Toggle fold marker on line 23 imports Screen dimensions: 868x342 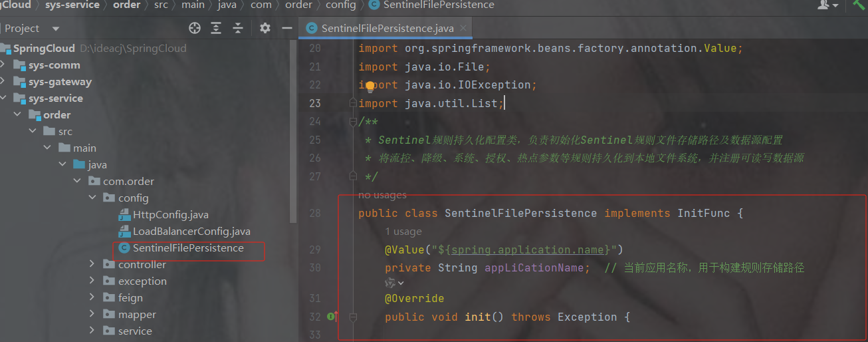coord(353,103)
